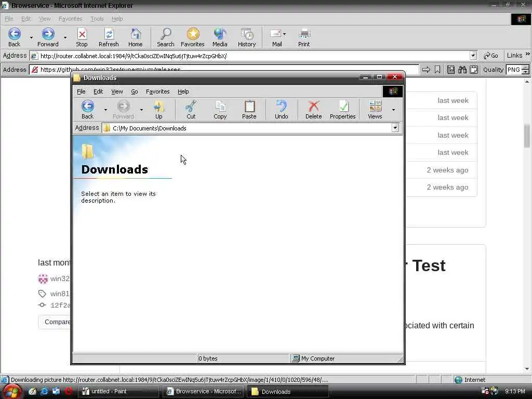Open Properties from the Downloads toolbar

click(343, 110)
